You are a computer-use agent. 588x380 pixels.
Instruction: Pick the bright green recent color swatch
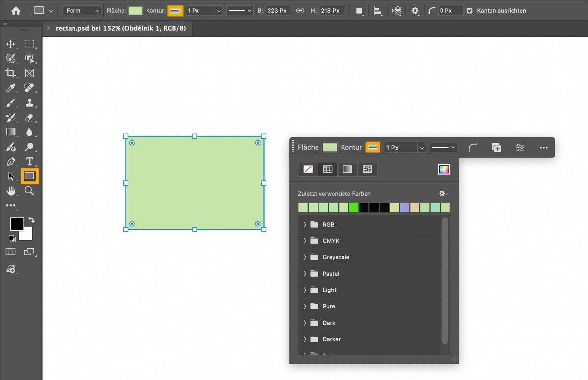point(354,208)
